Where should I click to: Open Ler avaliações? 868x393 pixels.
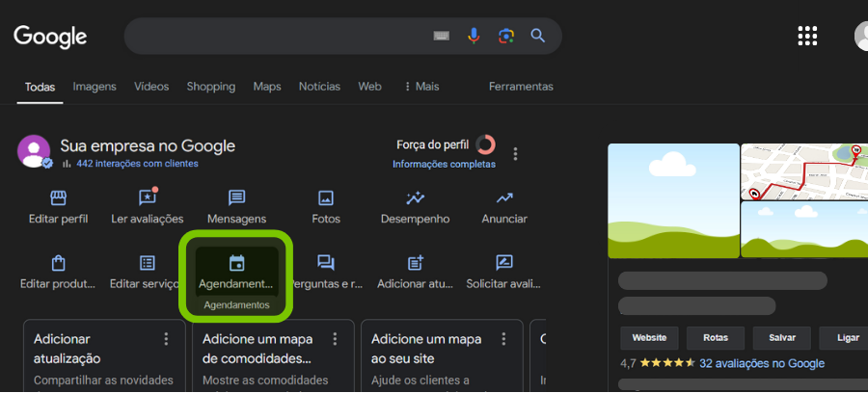click(x=148, y=208)
